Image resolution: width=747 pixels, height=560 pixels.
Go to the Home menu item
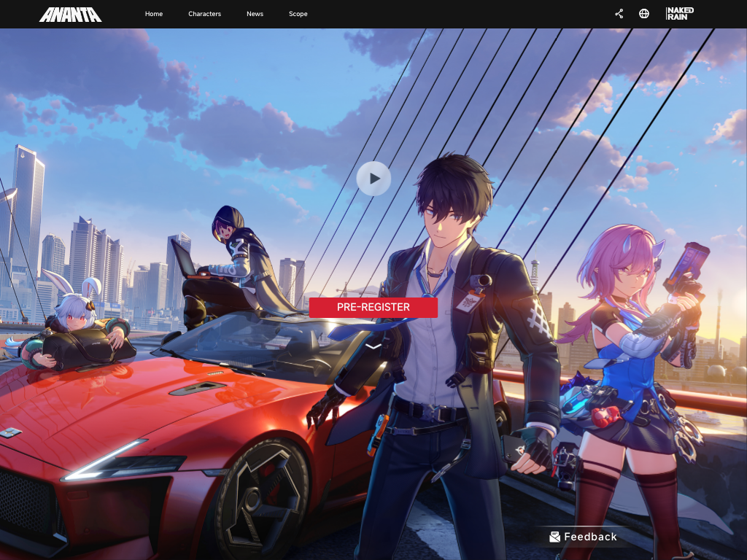[154, 14]
